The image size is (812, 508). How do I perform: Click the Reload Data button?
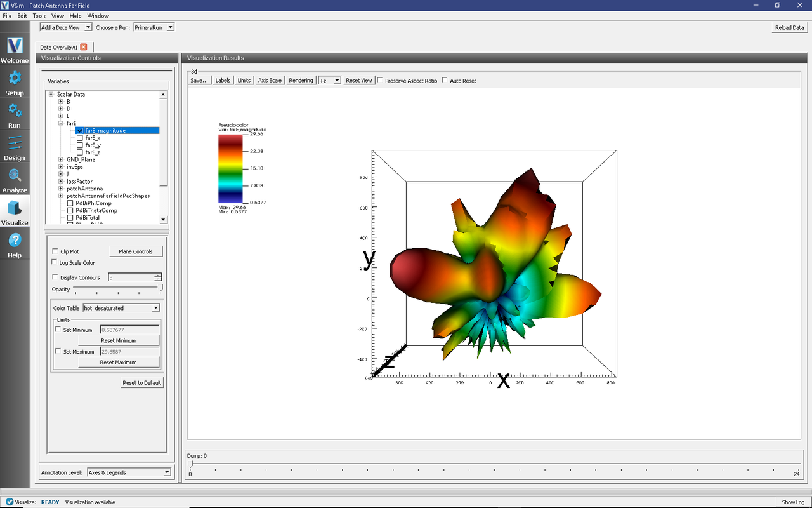click(790, 27)
